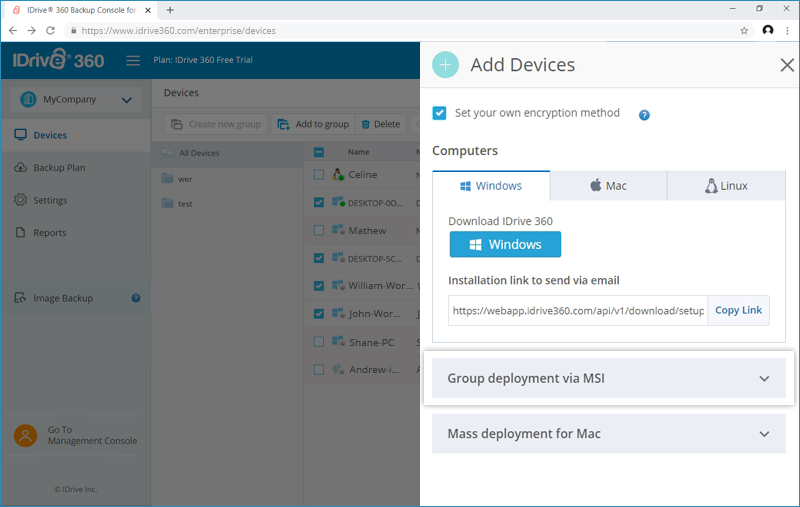
Task: Expand Group deployment via MSI
Action: click(x=609, y=378)
